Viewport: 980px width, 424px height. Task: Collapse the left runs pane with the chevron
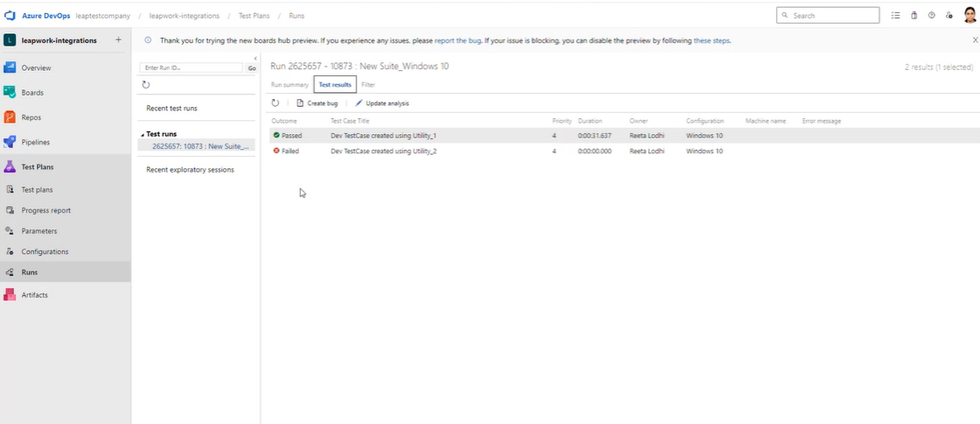pyautogui.click(x=255, y=58)
